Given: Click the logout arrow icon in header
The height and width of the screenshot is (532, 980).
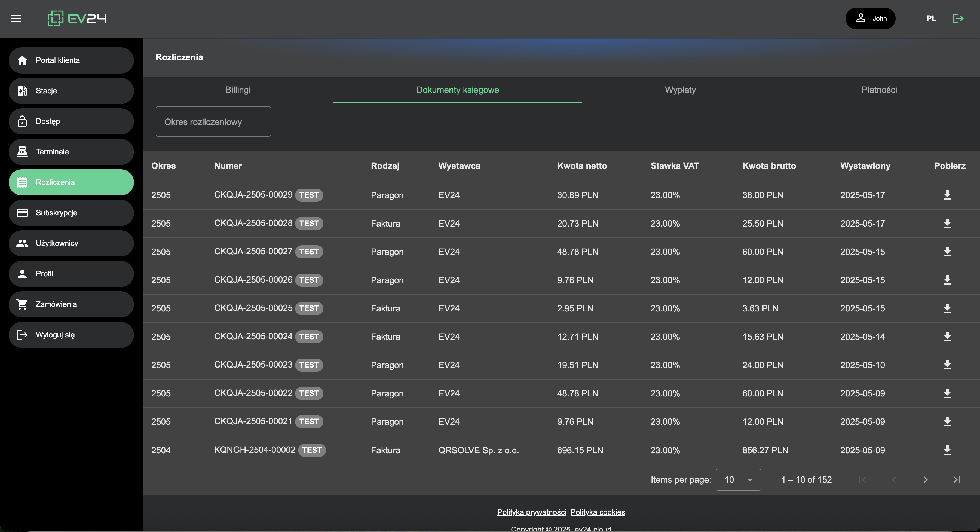Looking at the screenshot, I should pyautogui.click(x=958, y=18).
